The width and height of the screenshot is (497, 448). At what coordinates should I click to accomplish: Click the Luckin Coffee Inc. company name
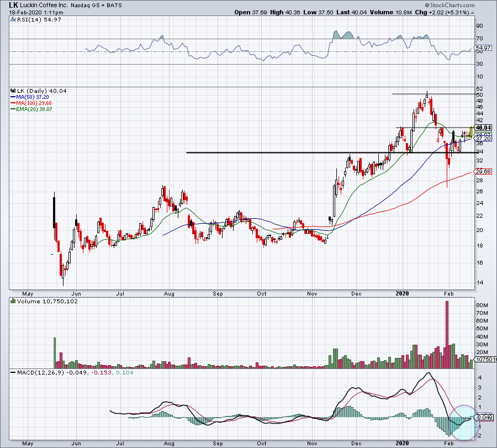coord(44,6)
